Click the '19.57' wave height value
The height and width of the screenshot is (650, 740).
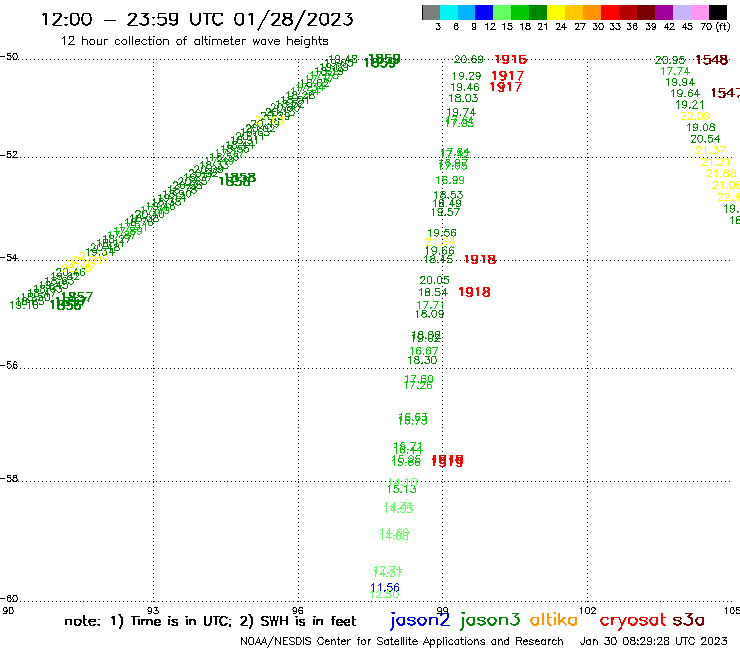click(x=445, y=212)
